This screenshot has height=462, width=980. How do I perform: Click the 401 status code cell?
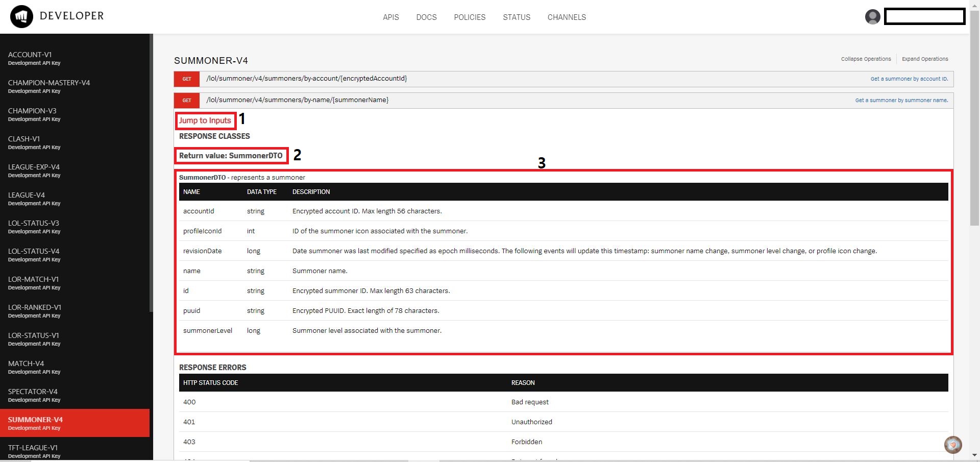pos(189,422)
